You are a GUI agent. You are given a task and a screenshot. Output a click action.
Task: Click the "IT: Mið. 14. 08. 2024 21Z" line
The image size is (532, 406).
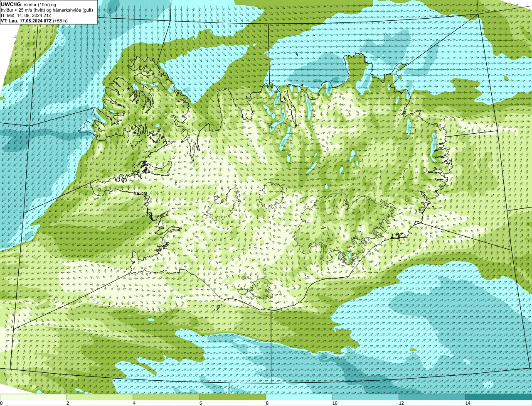[26, 15]
